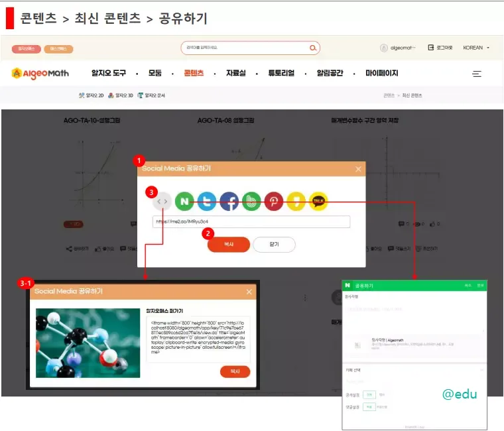Open the 매개변수함수 구간 영역 저장 title
The image size is (504, 431).
coord(365,121)
